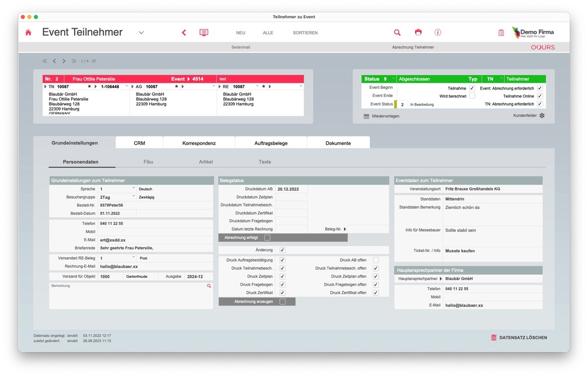The height and width of the screenshot is (376, 588).
Task: Click the trash icon to delete record
Action: [494, 338]
